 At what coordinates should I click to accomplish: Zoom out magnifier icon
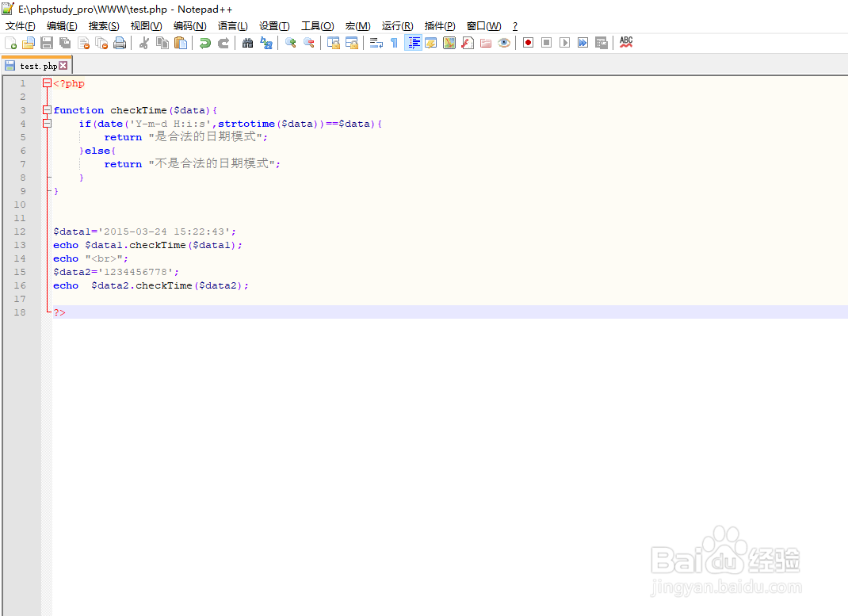[309, 44]
